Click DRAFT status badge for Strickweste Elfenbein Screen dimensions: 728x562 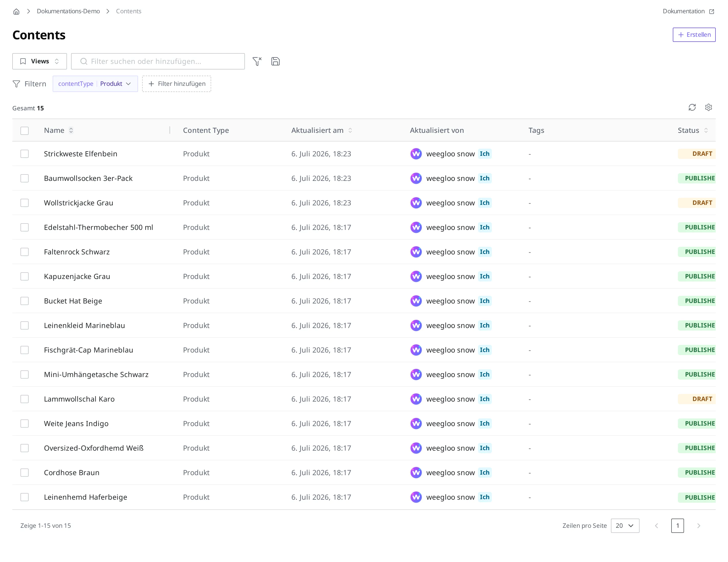point(697,154)
